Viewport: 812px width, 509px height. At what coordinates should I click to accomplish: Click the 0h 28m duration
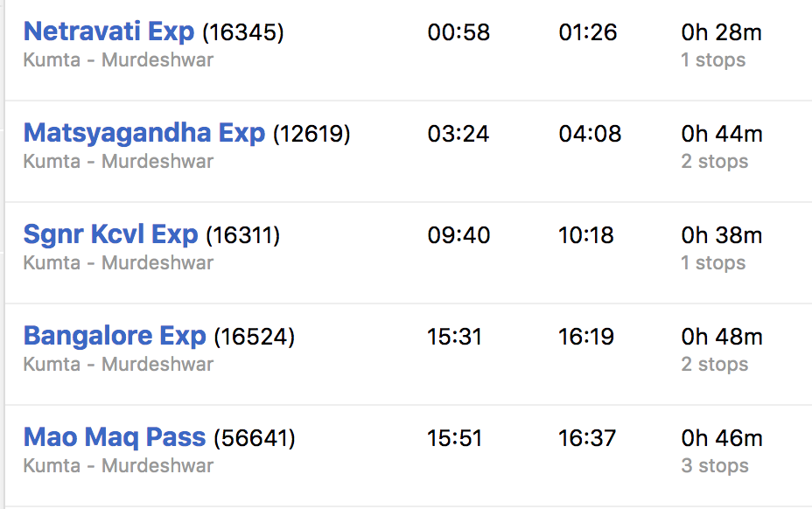pos(721,33)
